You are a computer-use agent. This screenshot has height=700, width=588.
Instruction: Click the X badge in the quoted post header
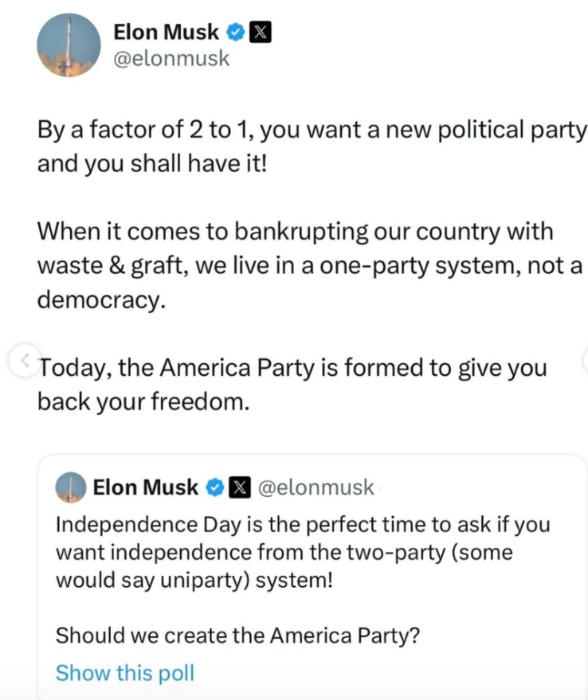coord(237,487)
